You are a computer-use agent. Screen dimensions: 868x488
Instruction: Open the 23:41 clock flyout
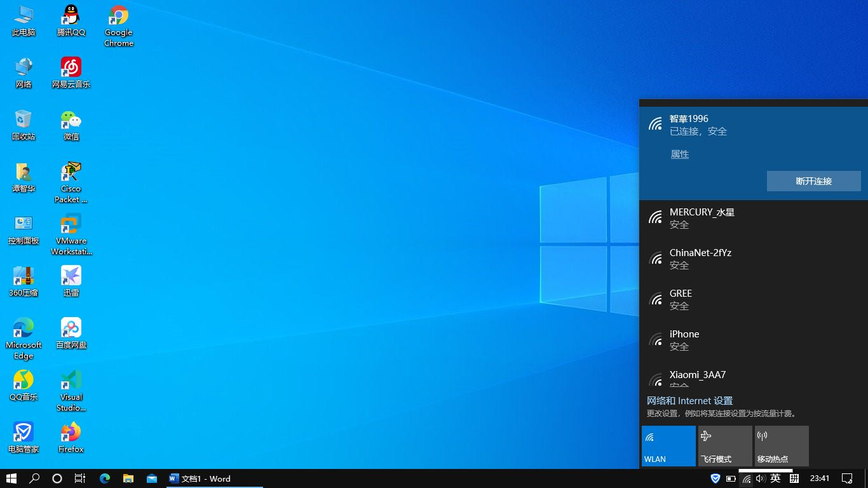coord(820,478)
